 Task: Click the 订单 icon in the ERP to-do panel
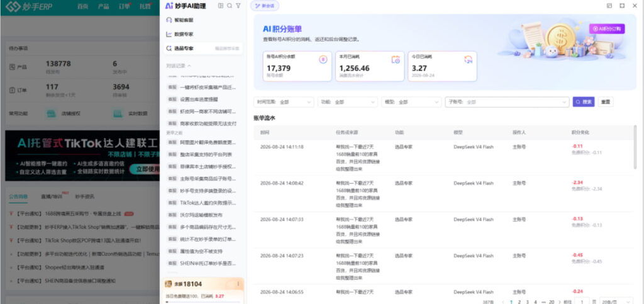tap(13, 90)
